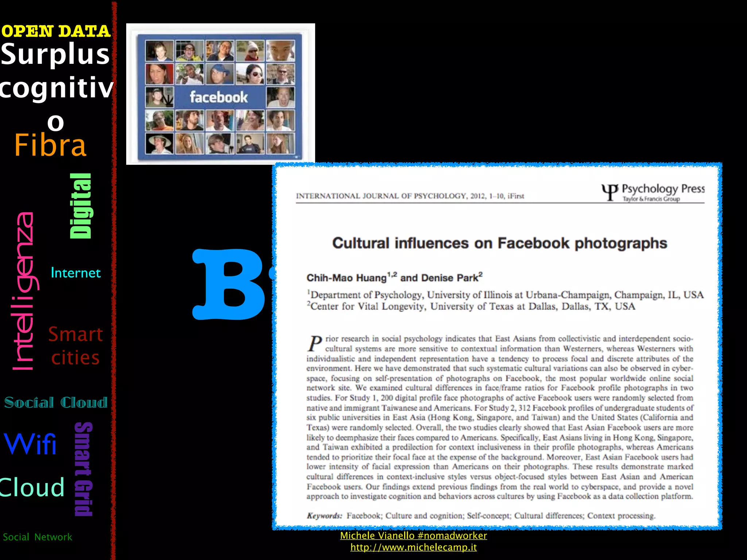Screen dimensions: 747x560
Task: Click the pink vertical Intelligenza text
Action: [24, 292]
